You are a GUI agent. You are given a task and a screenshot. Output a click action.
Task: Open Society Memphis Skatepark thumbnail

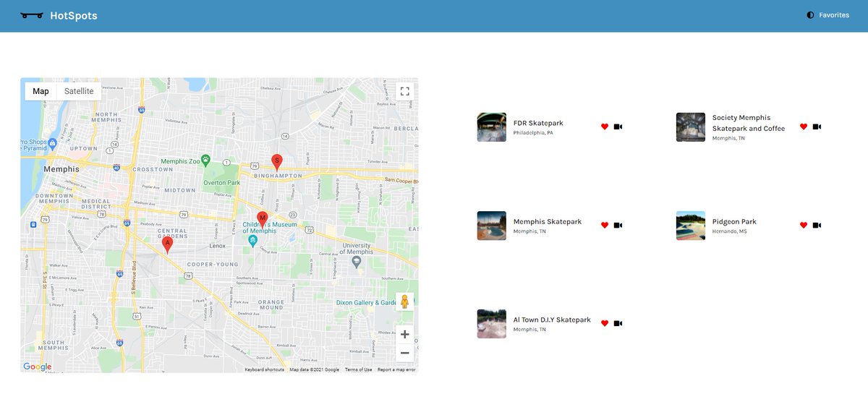[x=691, y=127]
